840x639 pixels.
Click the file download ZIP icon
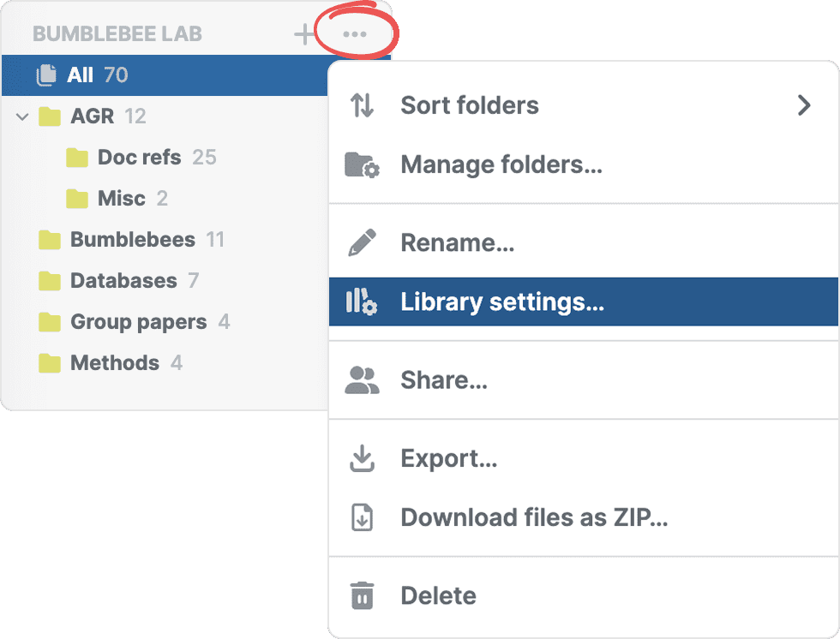(x=362, y=517)
